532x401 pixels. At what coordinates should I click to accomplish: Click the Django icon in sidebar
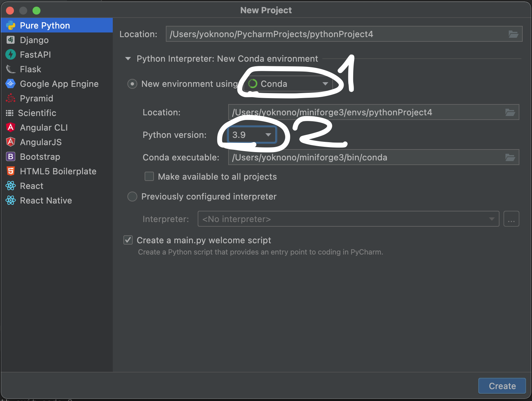pyautogui.click(x=11, y=40)
